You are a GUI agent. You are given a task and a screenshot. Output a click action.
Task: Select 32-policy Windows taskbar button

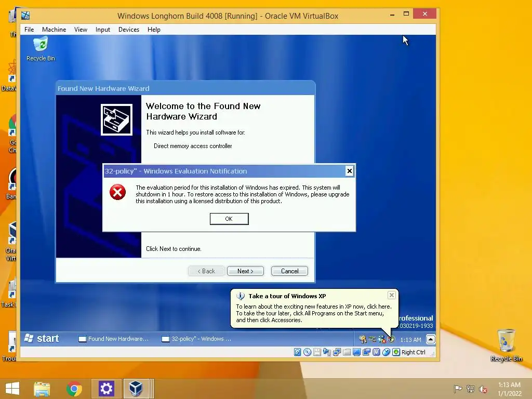tap(197, 339)
